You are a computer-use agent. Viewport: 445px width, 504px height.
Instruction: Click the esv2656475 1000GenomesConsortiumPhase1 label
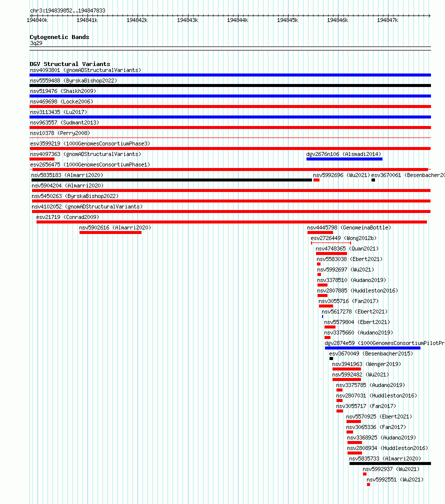(90, 164)
